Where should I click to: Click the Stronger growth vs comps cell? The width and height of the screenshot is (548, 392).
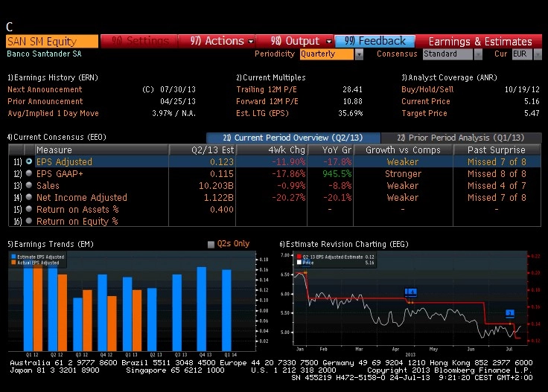click(403, 174)
